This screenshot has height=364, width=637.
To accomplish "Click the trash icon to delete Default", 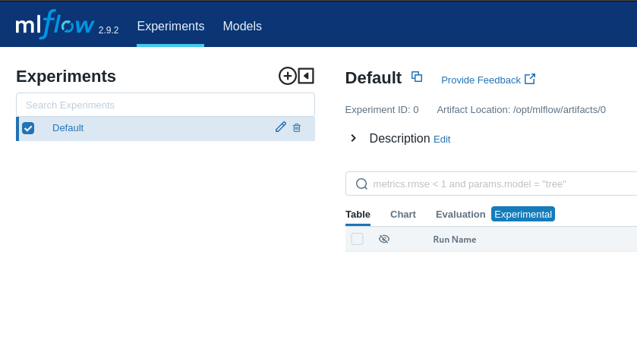I will (x=297, y=128).
